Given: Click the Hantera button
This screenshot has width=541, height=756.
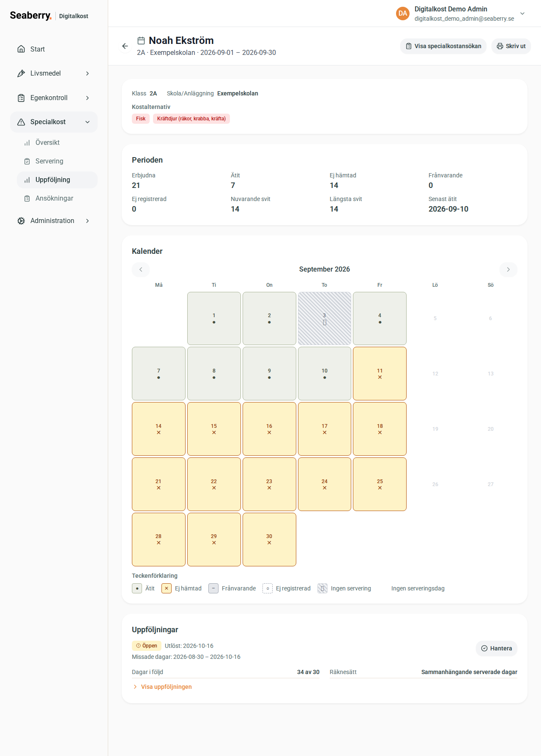Looking at the screenshot, I should tap(497, 648).
